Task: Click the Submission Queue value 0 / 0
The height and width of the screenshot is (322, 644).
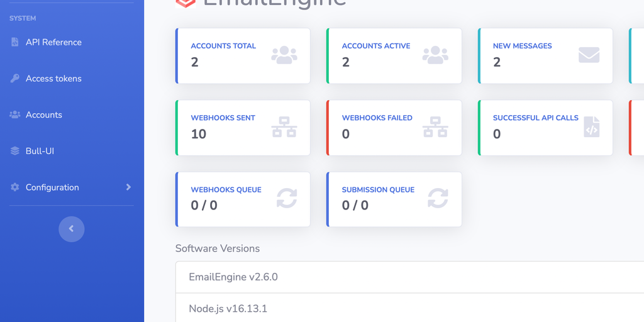Action: (x=355, y=206)
